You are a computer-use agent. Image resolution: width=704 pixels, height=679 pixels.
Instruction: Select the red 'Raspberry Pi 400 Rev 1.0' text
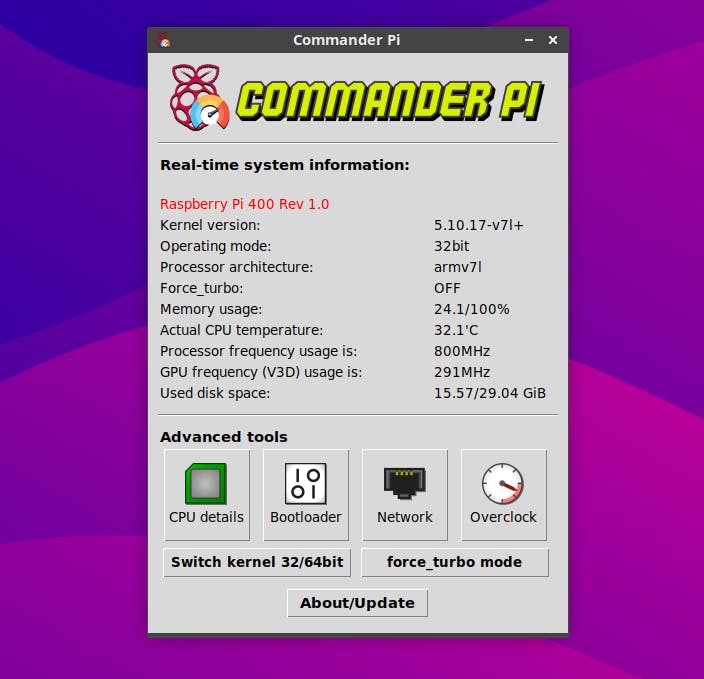click(x=245, y=204)
